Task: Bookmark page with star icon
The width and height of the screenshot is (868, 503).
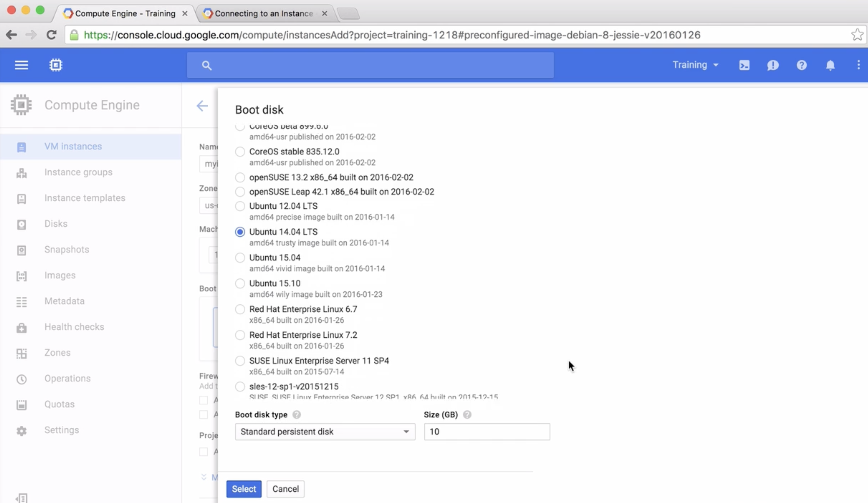Action: (857, 35)
